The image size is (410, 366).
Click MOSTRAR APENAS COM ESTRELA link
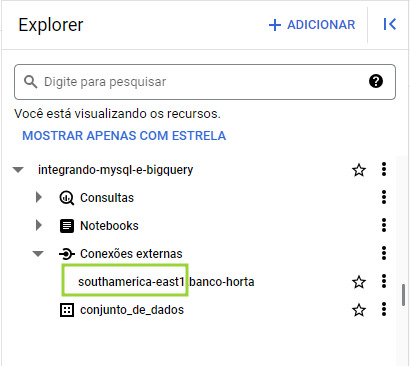[124, 136]
